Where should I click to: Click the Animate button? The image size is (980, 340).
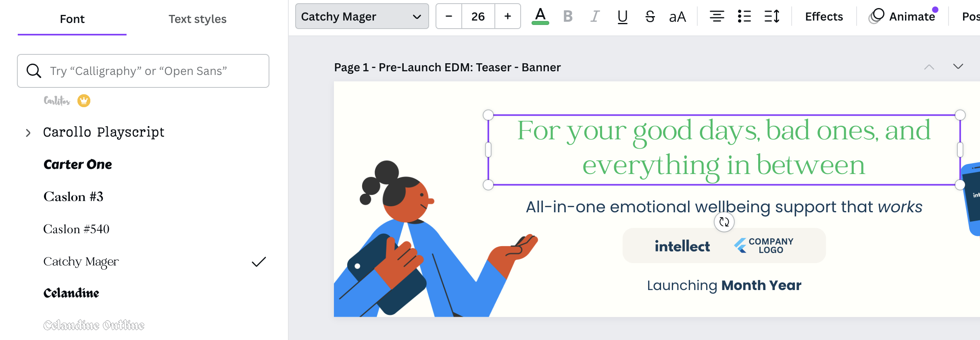pyautogui.click(x=903, y=17)
